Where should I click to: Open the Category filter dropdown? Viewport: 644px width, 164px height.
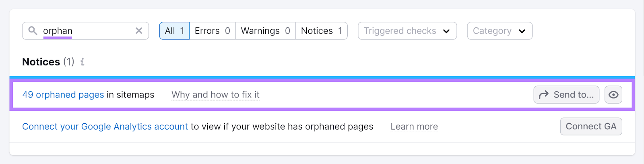(x=492, y=31)
